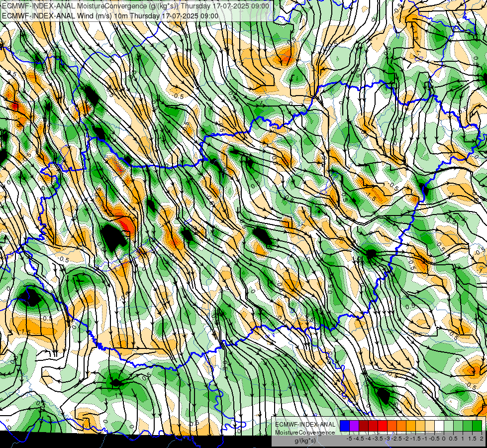
Task: Select the legend tick label 1
Action: [x=463, y=439]
